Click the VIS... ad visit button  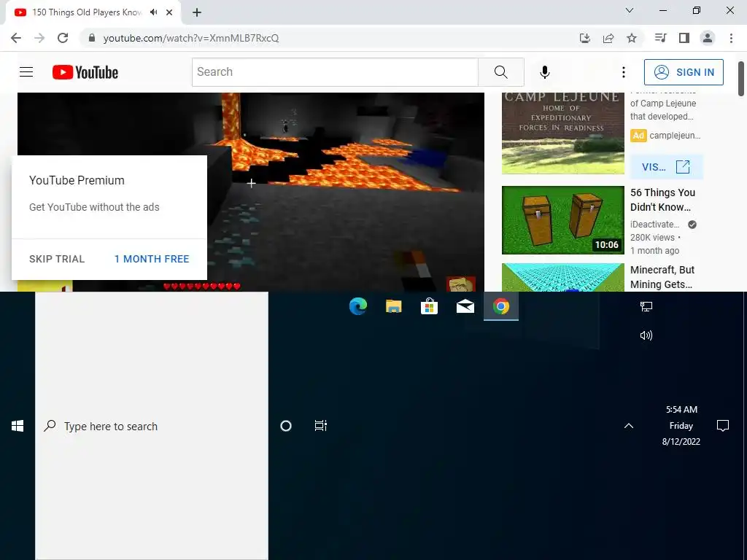point(666,167)
